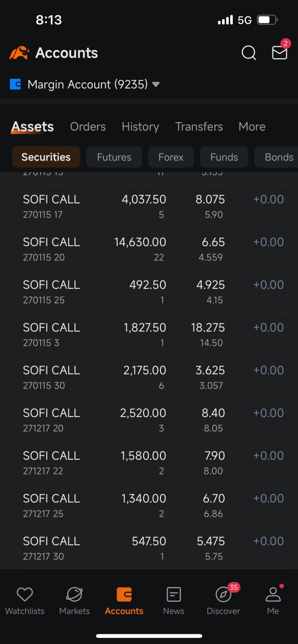Open the messages envelope icon
The image size is (298, 644).
point(280,52)
